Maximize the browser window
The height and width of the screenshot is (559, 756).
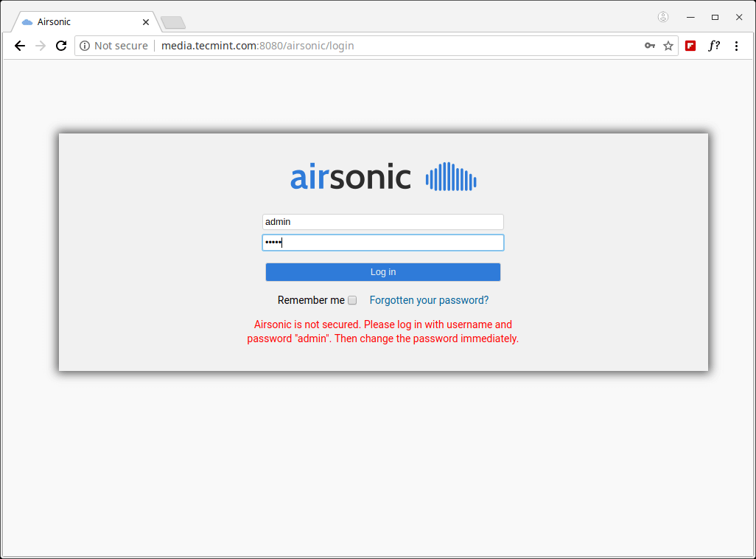715,18
